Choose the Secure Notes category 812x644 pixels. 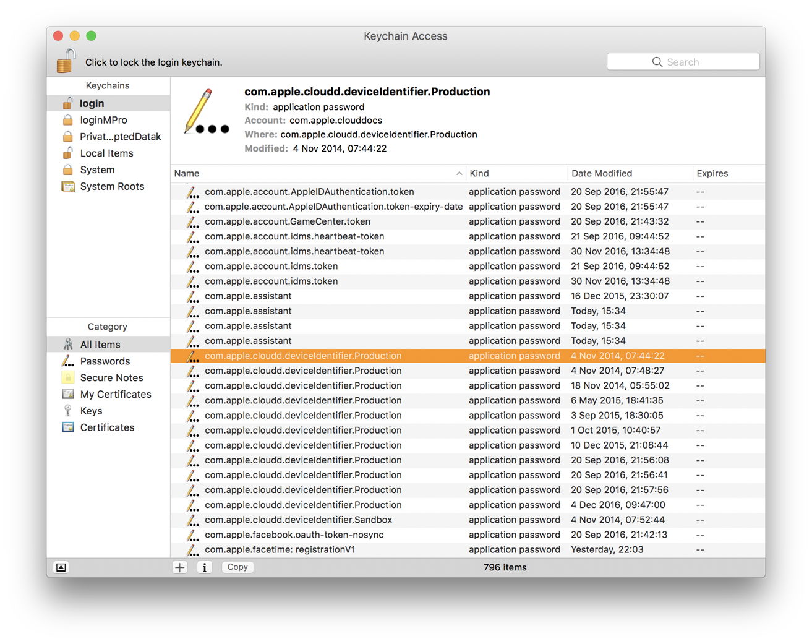coord(111,378)
